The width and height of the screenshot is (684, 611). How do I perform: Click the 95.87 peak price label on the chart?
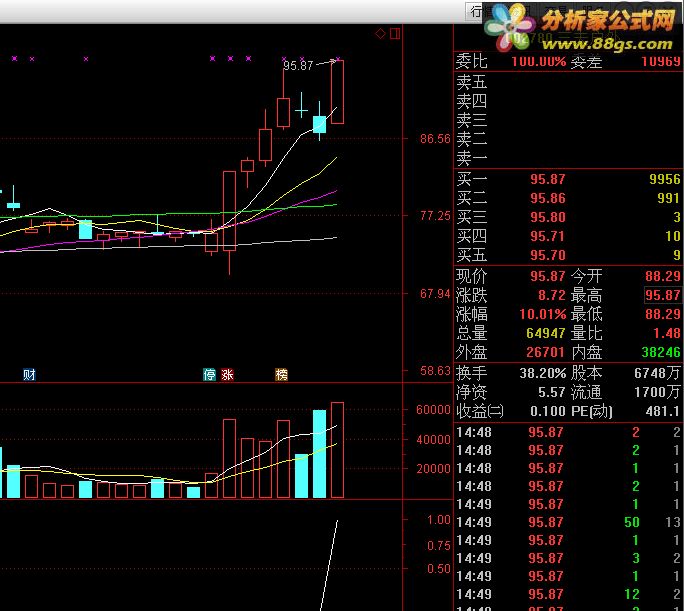click(x=298, y=65)
